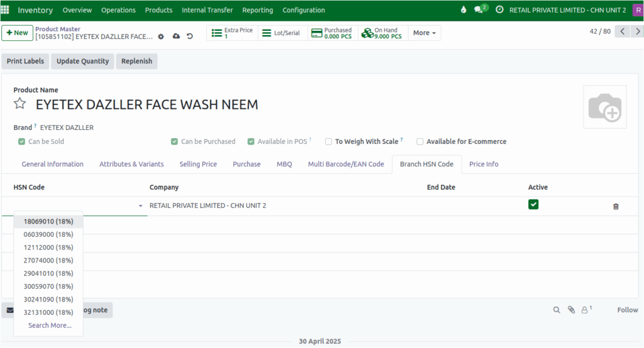Open the actions gear icon
The image size is (644, 348).
pyautogui.click(x=161, y=36)
